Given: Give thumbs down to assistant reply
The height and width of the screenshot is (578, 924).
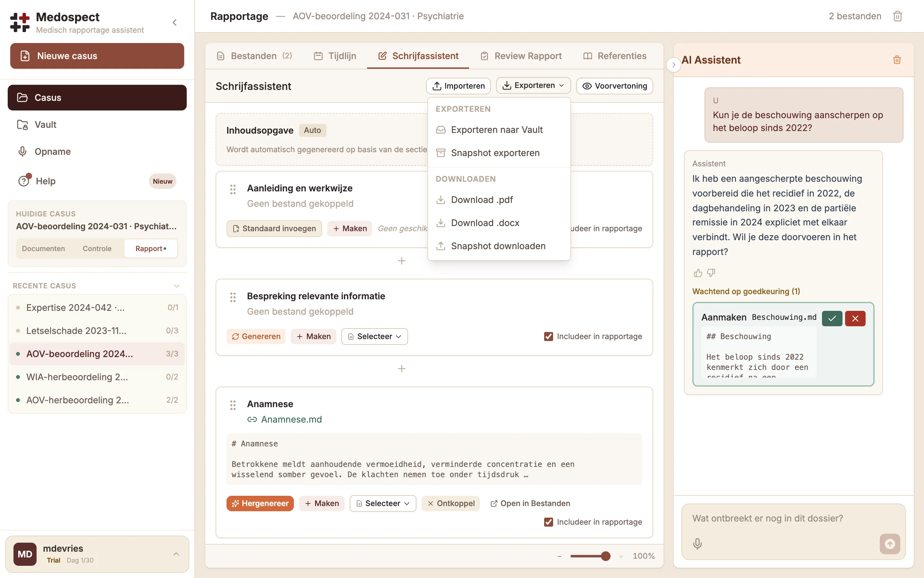Looking at the screenshot, I should pyautogui.click(x=711, y=273).
